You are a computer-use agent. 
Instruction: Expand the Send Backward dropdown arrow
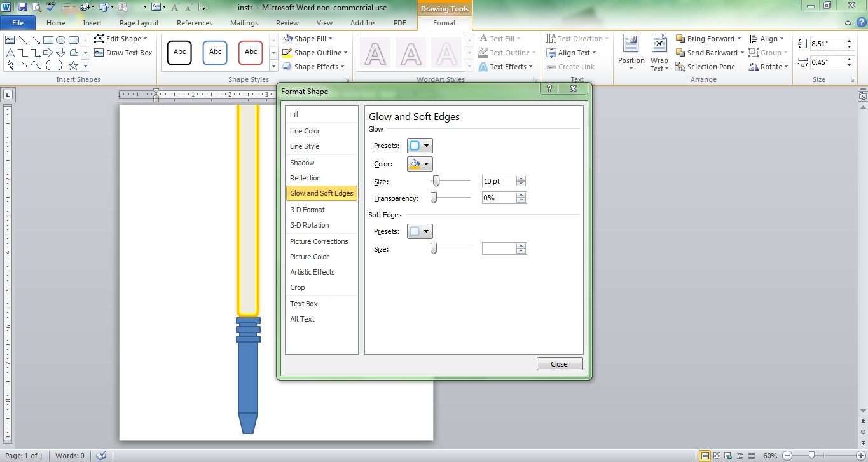pyautogui.click(x=742, y=53)
